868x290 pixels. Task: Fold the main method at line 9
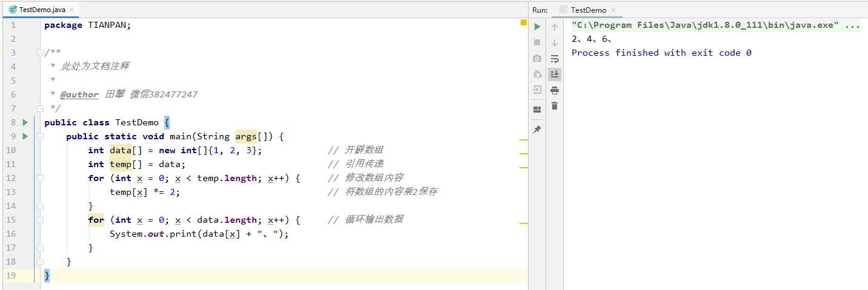39,136
